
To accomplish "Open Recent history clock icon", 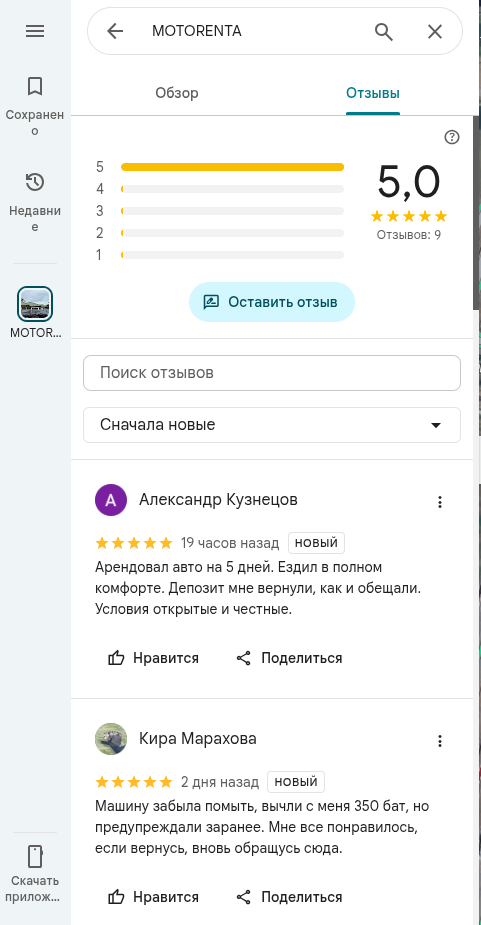I will pos(35,182).
